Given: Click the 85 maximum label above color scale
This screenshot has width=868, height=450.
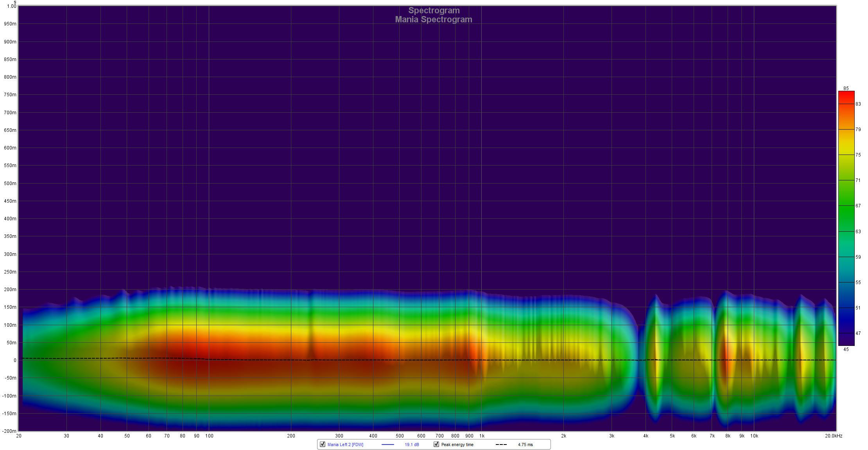Looking at the screenshot, I should click(846, 88).
